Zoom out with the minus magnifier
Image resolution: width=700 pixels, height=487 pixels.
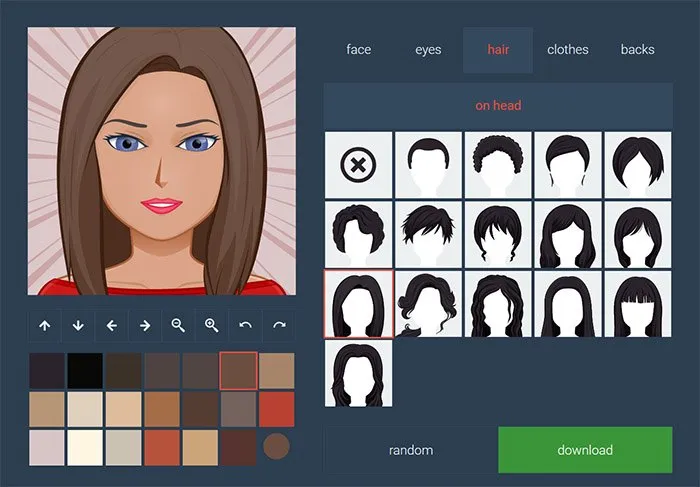coord(178,325)
